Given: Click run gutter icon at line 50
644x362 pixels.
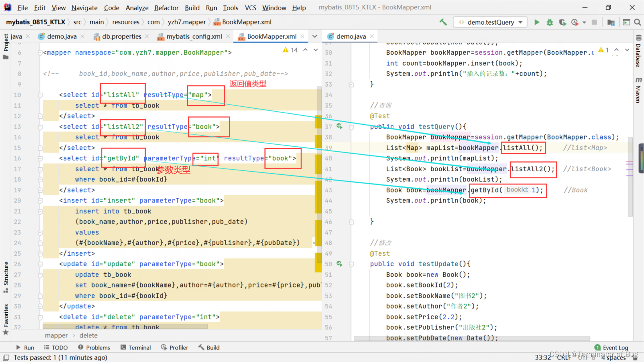Looking at the screenshot, I should [339, 264].
